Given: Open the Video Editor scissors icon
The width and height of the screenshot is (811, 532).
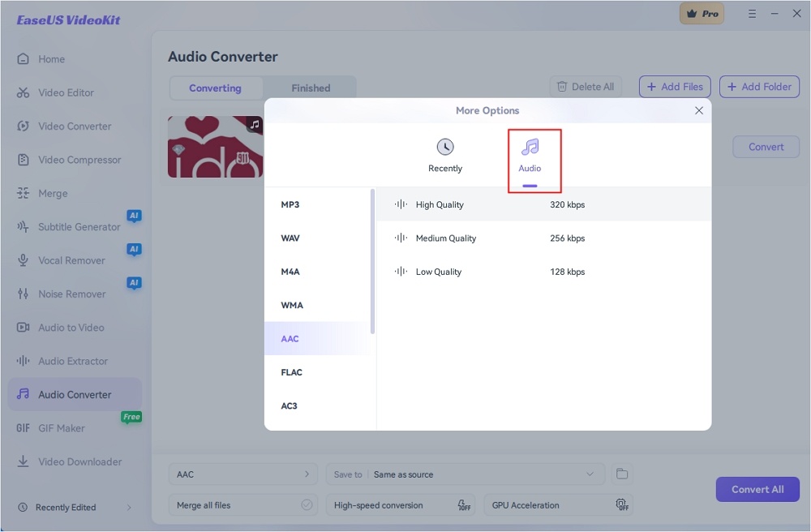Looking at the screenshot, I should click(x=23, y=92).
